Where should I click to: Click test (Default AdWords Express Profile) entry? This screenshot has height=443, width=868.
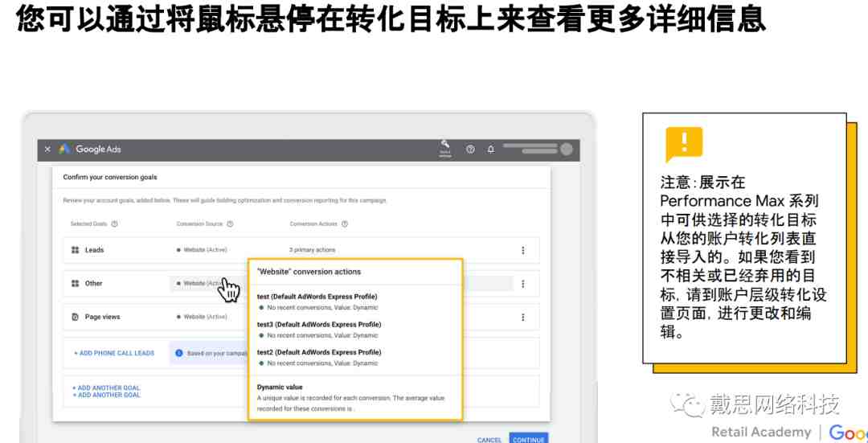coord(317,297)
